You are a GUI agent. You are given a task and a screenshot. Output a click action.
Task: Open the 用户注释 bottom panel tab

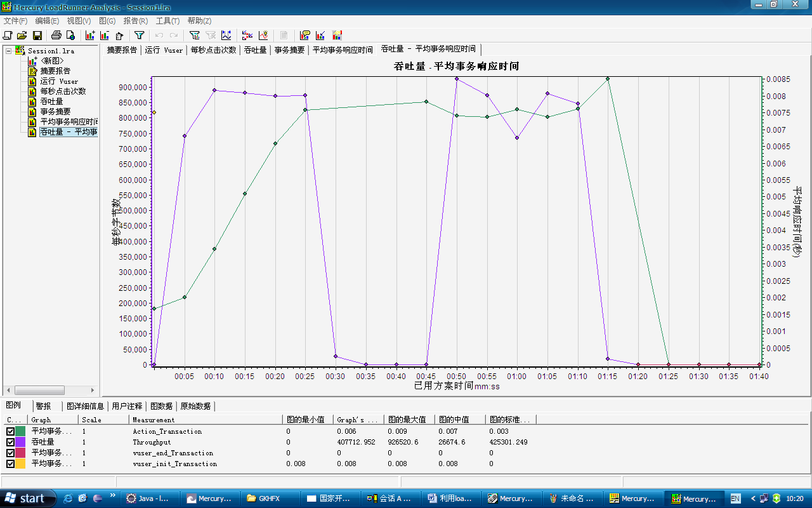[127, 406]
